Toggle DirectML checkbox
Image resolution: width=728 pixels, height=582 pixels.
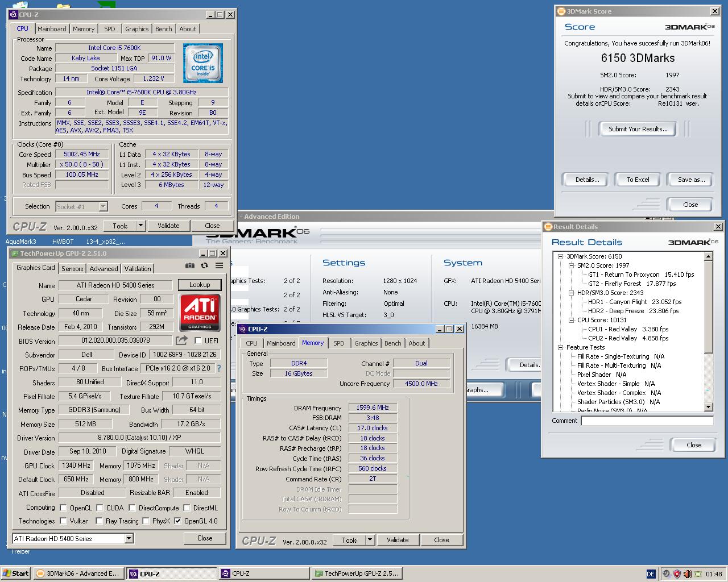186,508
